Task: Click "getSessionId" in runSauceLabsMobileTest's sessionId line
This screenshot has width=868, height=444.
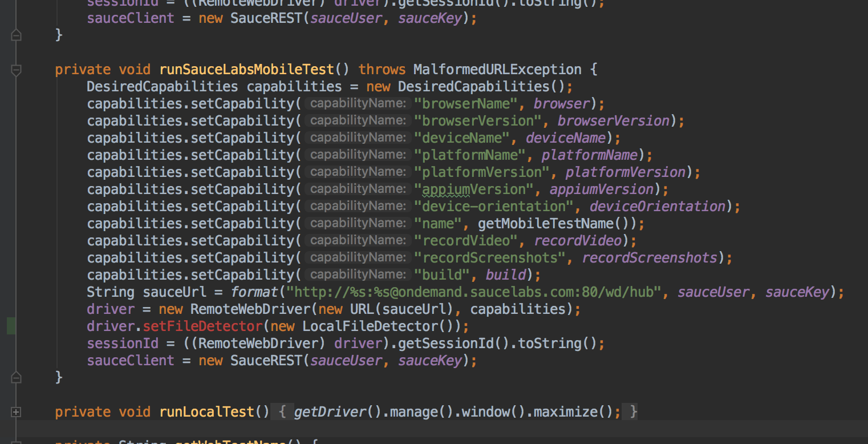Action: [445, 344]
